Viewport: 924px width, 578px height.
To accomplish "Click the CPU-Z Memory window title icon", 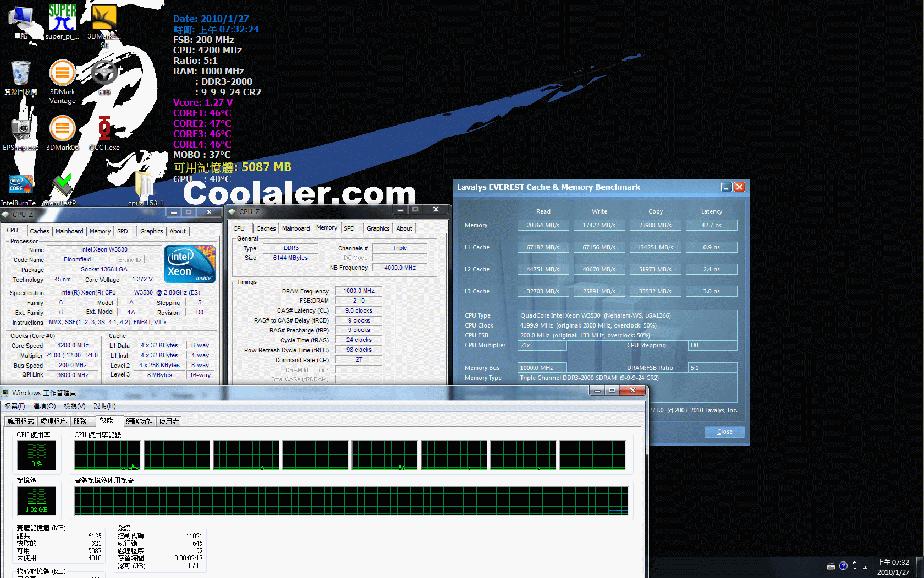I will [232, 211].
